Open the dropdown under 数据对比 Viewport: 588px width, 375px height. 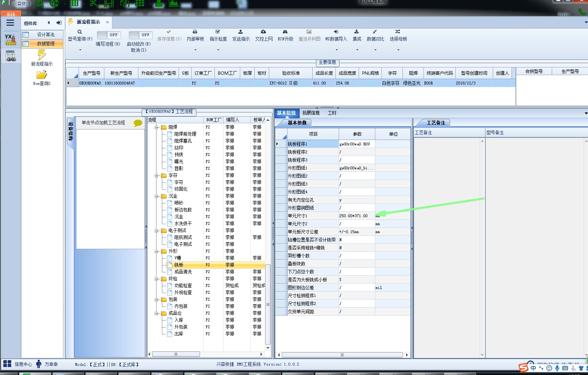[x=375, y=50]
